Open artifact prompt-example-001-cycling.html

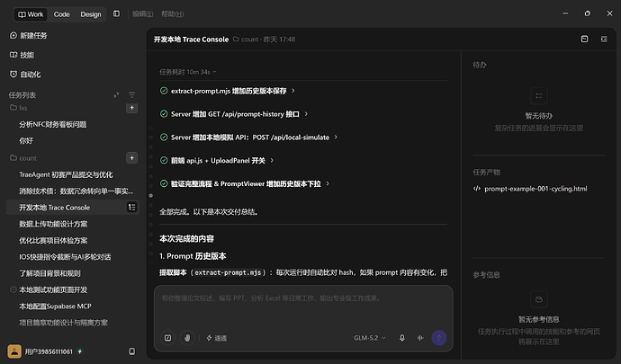[535, 189]
